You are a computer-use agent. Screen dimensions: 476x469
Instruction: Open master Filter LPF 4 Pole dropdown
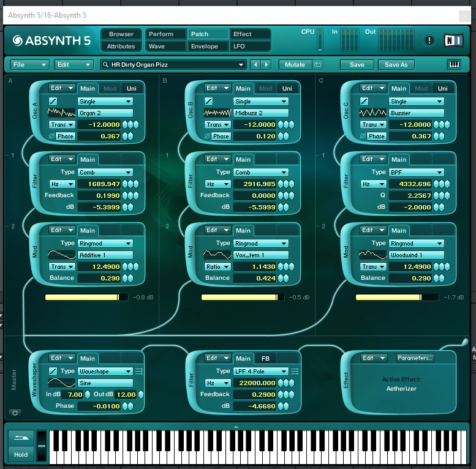click(261, 371)
